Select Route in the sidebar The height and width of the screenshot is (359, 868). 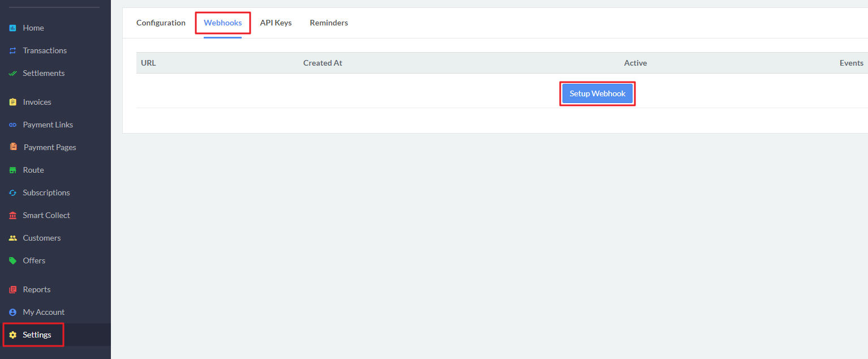click(x=33, y=170)
